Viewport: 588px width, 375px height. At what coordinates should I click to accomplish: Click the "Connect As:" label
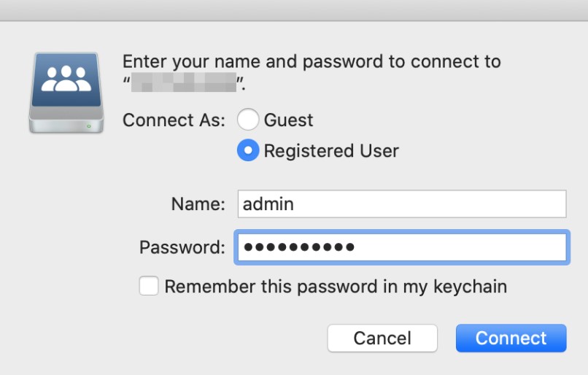(x=174, y=120)
